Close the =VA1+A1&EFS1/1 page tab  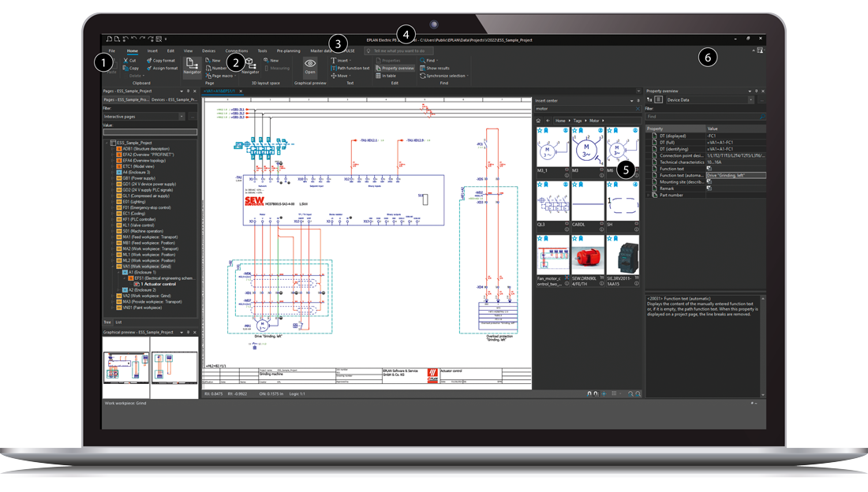pos(241,91)
